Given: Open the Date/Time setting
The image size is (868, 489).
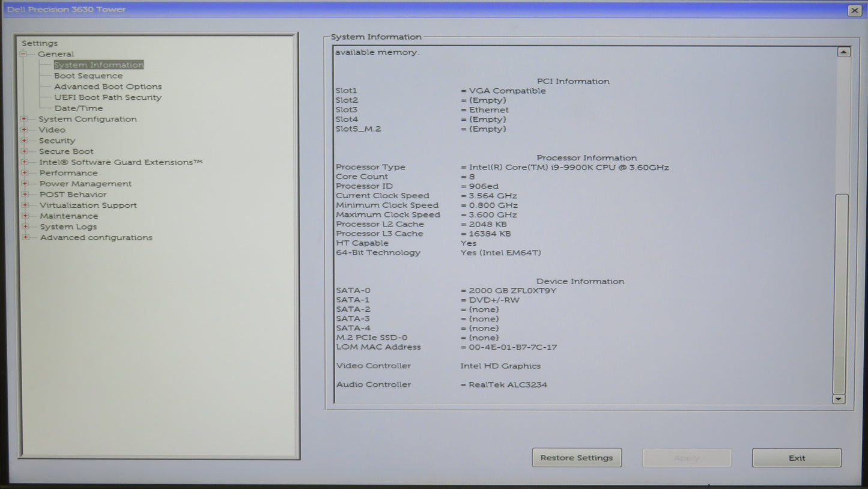Looking at the screenshot, I should pyautogui.click(x=79, y=108).
